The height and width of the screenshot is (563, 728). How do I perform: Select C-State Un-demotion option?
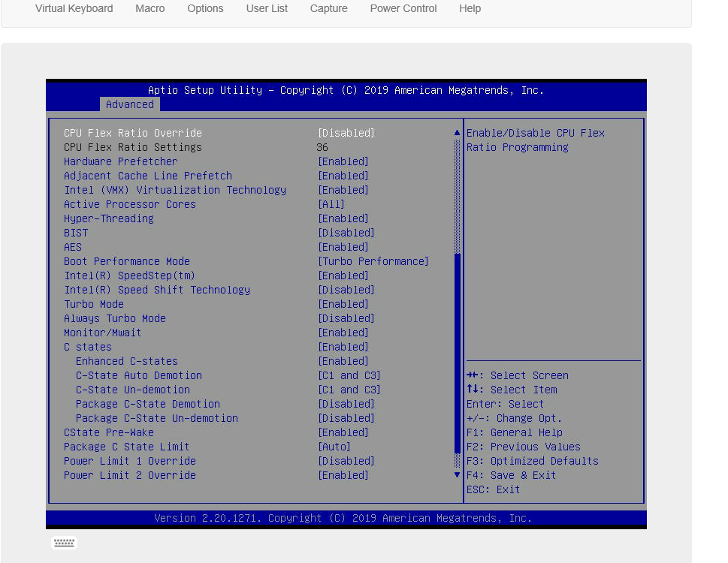[x=133, y=390]
